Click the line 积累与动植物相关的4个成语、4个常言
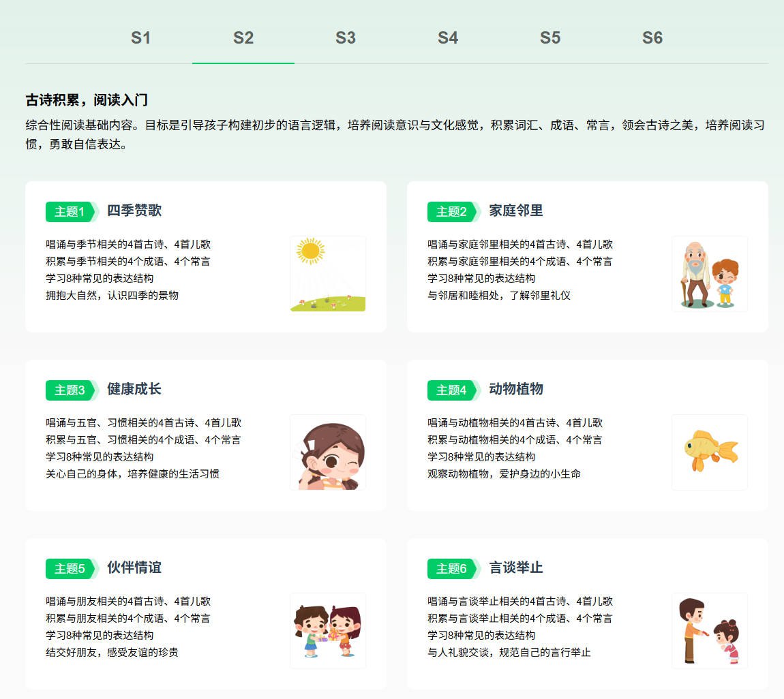 point(515,439)
